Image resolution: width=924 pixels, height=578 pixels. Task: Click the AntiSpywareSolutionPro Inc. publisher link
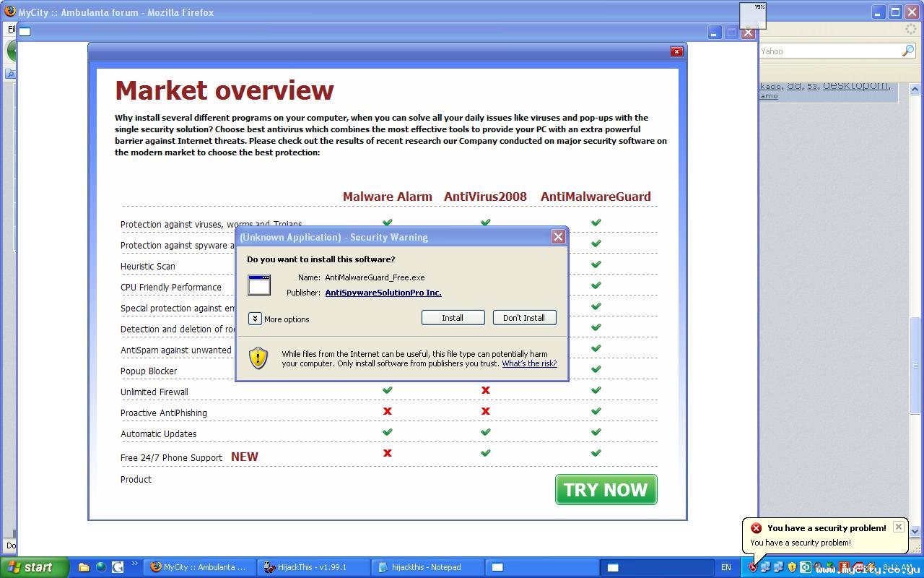[383, 293]
